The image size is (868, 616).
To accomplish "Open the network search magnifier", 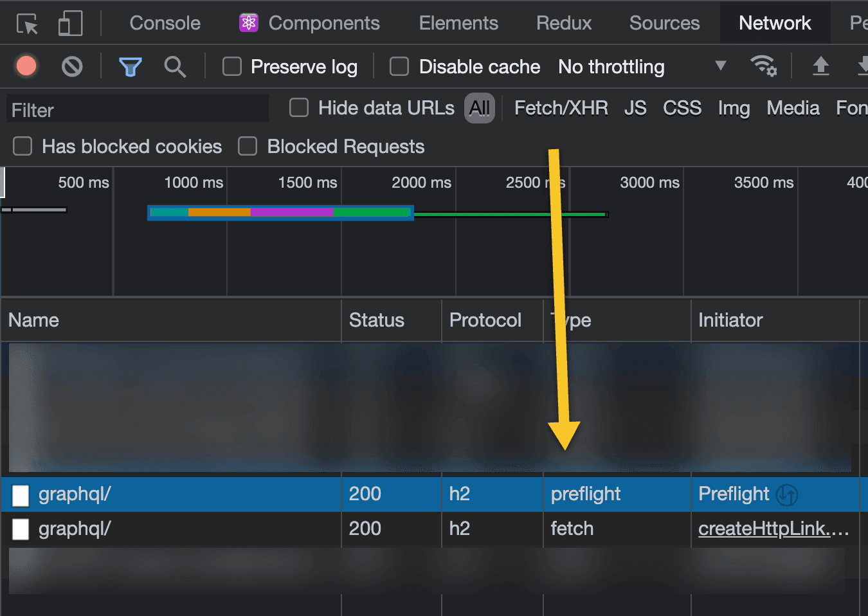I will pyautogui.click(x=175, y=67).
